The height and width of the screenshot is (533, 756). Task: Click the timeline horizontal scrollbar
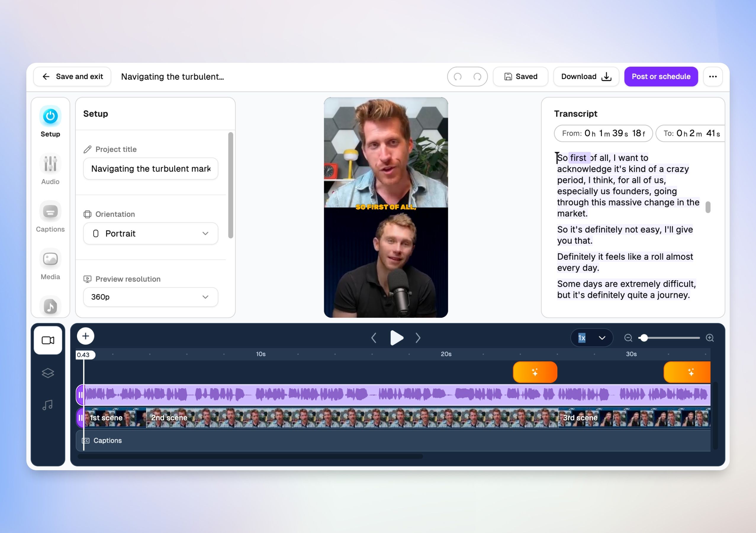250,457
